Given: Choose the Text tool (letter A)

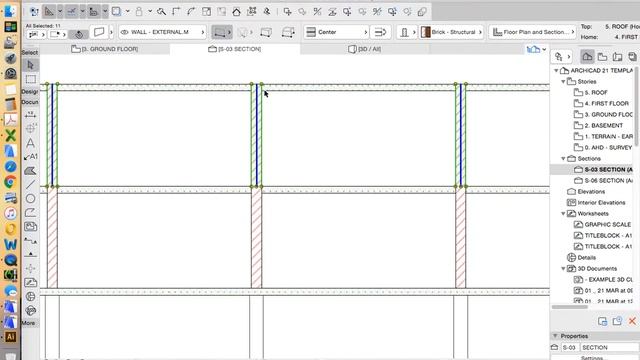Looking at the screenshot, I should 31,143.
